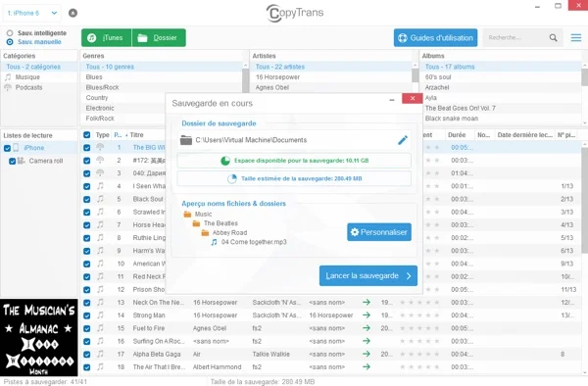This screenshot has width=588, height=386.
Task: Click the Dossier backup button
Action: pos(159,38)
